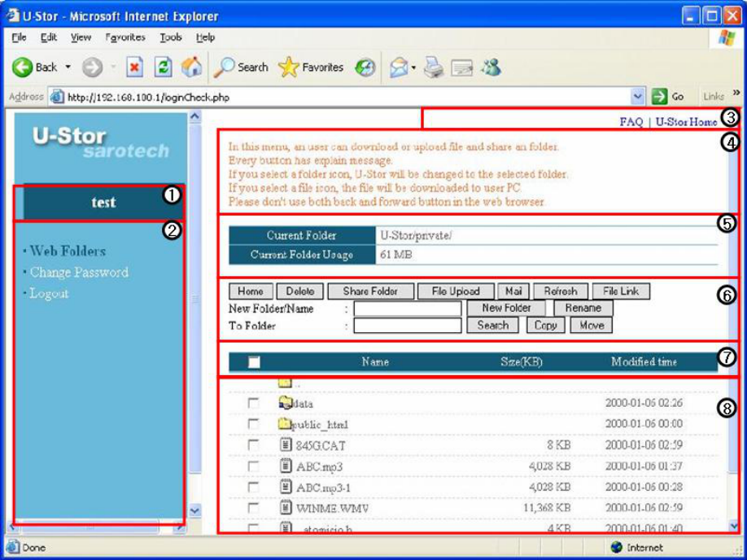The height and width of the screenshot is (560, 747).
Task: Open the Tools menu
Action: [x=171, y=37]
